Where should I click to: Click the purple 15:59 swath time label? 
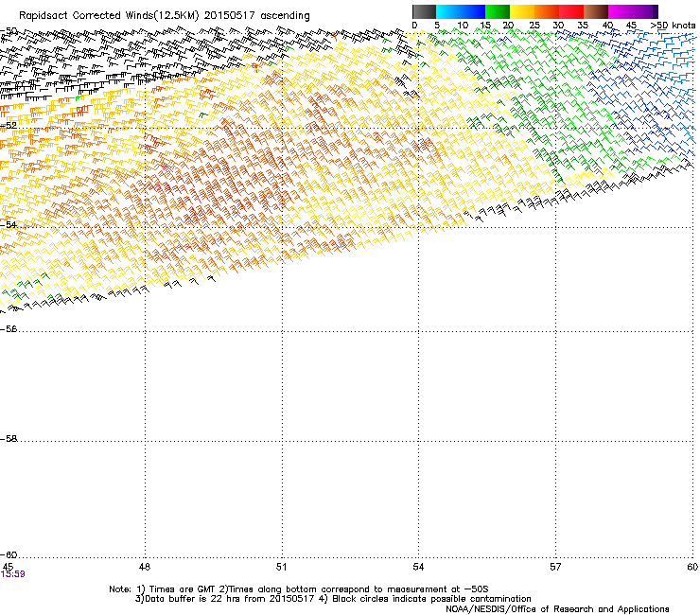pos(13,574)
